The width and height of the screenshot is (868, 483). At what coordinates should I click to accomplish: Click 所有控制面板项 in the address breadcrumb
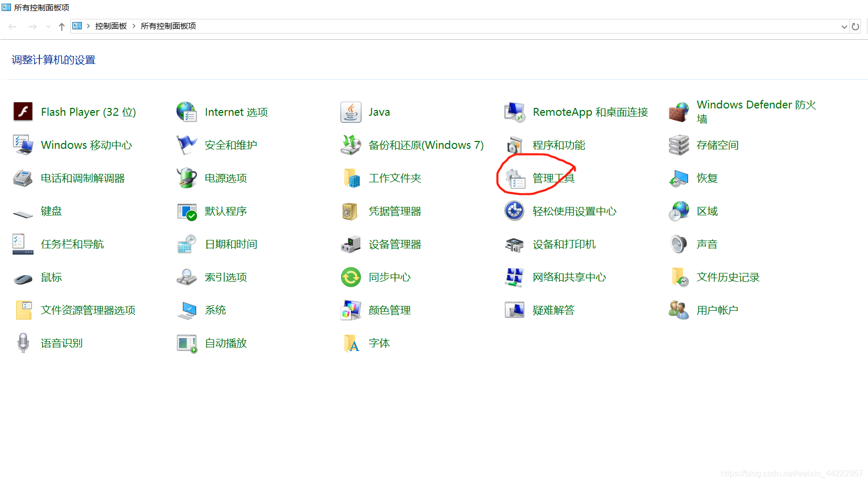coord(168,26)
